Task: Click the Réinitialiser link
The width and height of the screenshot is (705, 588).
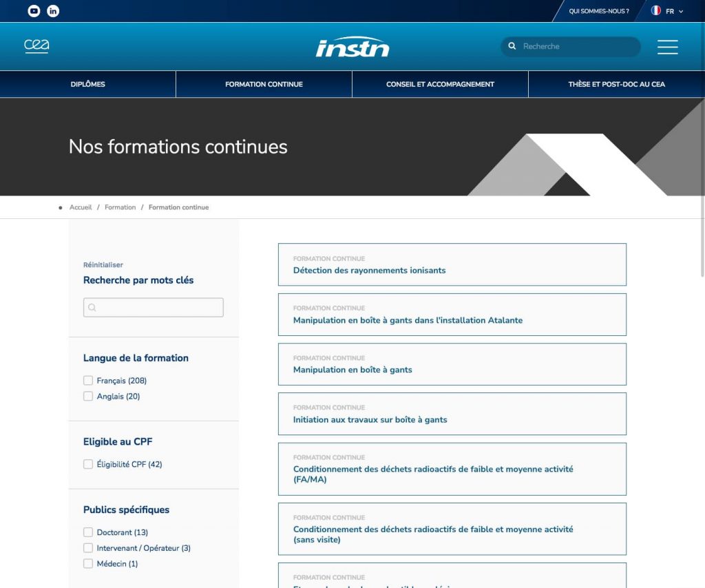Action: coord(103,264)
